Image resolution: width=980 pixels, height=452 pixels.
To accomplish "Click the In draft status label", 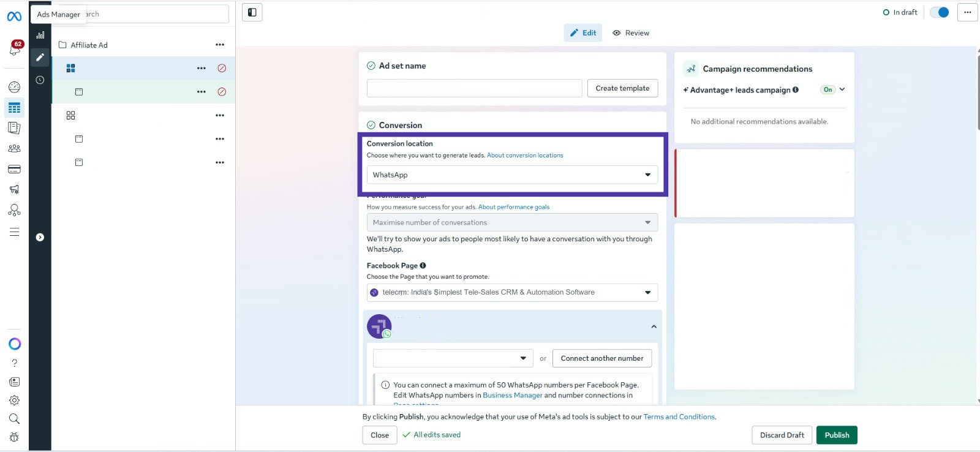I will (x=900, y=12).
